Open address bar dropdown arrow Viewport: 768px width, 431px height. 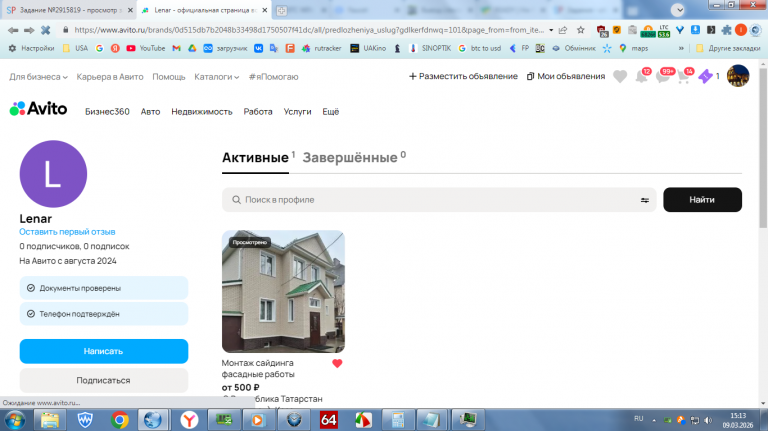[551, 30]
